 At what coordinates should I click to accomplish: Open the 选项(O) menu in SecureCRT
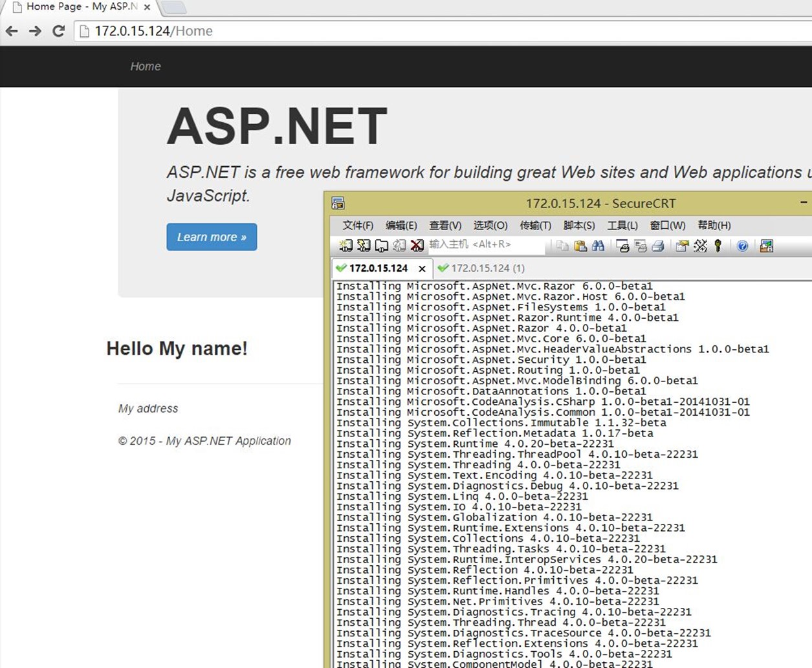(490, 226)
